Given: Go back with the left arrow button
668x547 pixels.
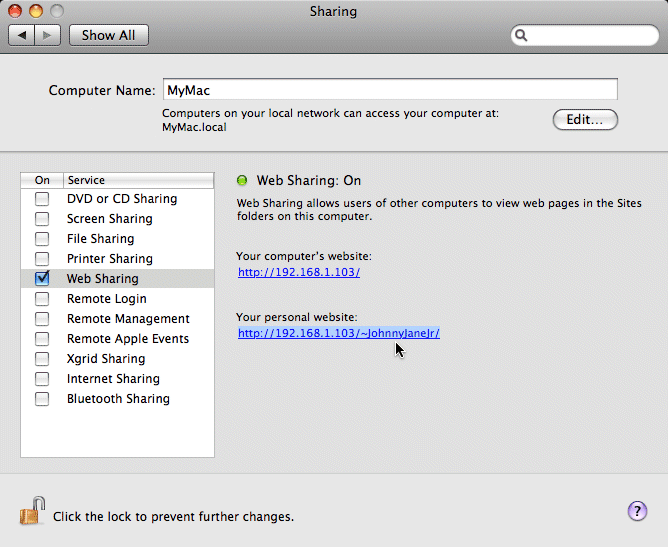Looking at the screenshot, I should [x=22, y=35].
